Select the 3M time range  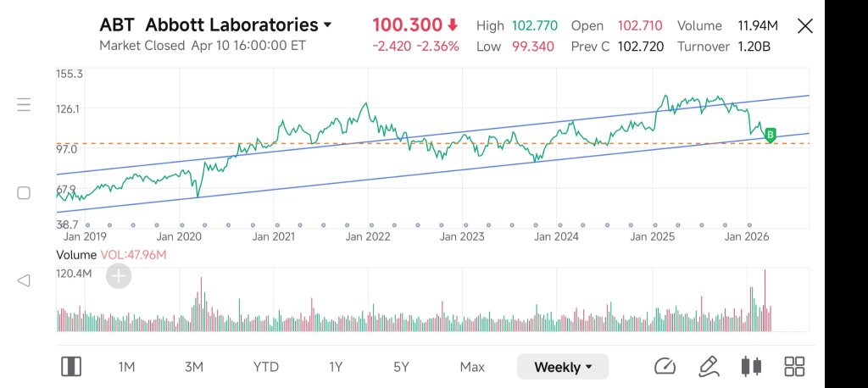(194, 367)
